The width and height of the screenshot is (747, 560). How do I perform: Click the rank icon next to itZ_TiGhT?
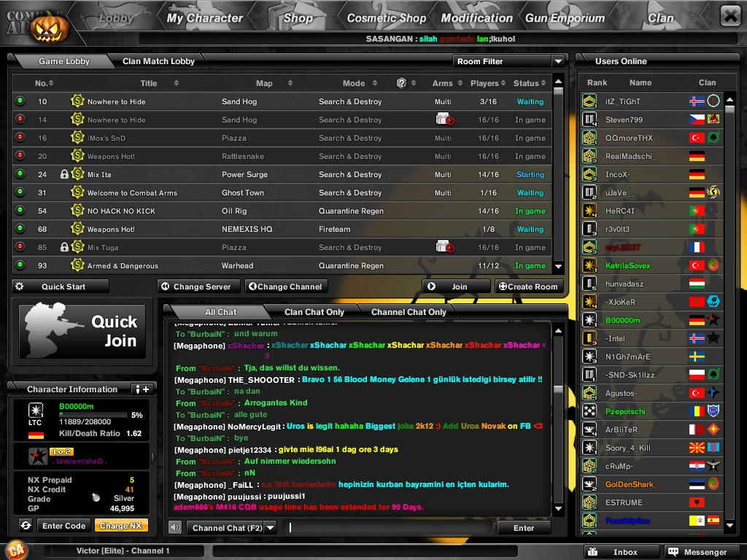click(x=589, y=101)
